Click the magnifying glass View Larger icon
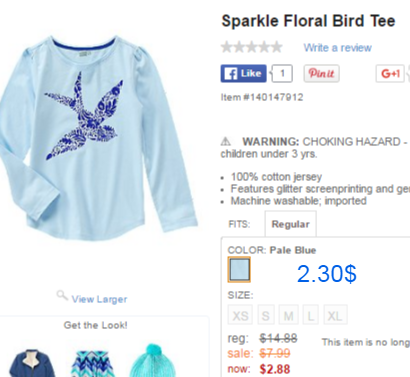This screenshot has width=410, height=377. pos(62,295)
